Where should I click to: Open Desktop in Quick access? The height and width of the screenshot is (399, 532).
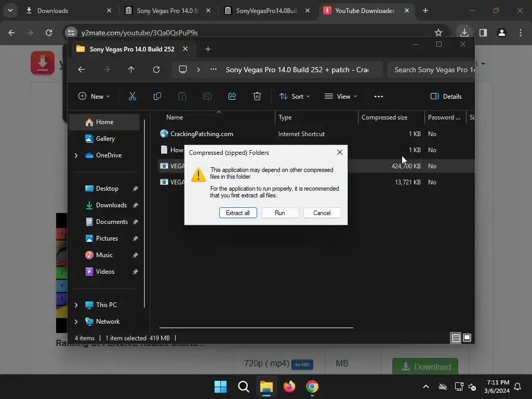pos(107,188)
